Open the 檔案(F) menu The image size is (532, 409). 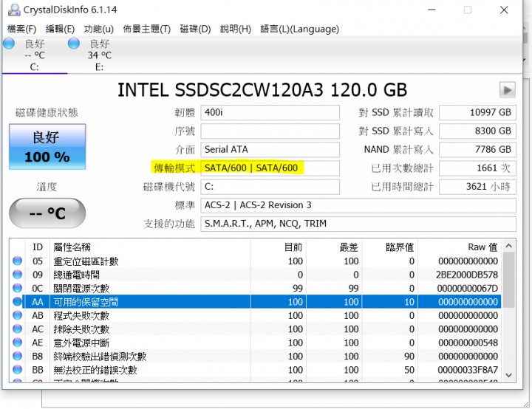pos(21,30)
